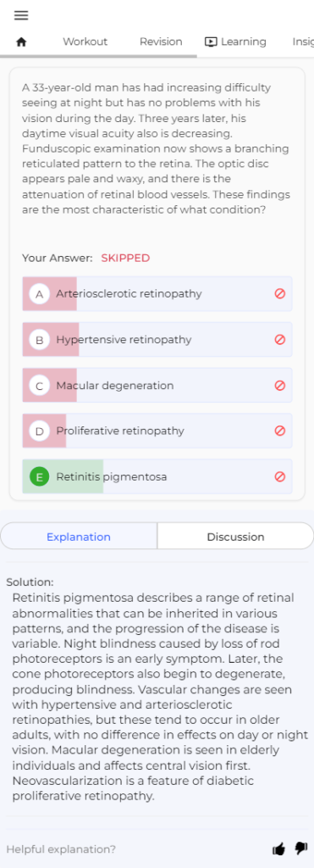Click the thumbs up icon
The width and height of the screenshot is (314, 868).
279,849
